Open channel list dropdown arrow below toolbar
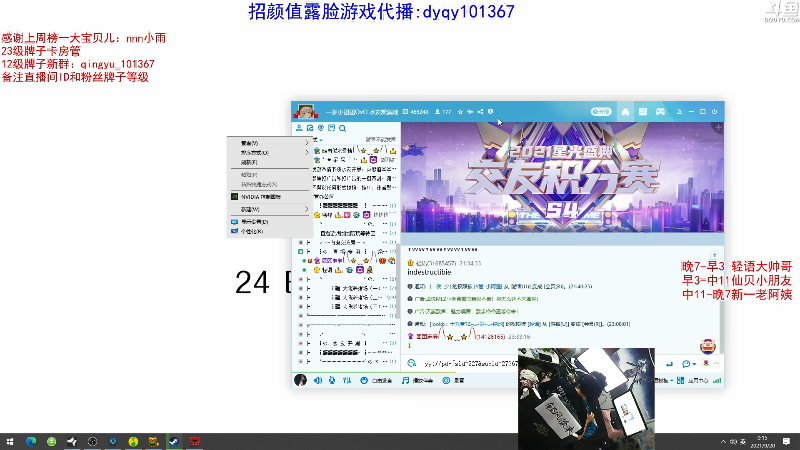 pos(320,140)
